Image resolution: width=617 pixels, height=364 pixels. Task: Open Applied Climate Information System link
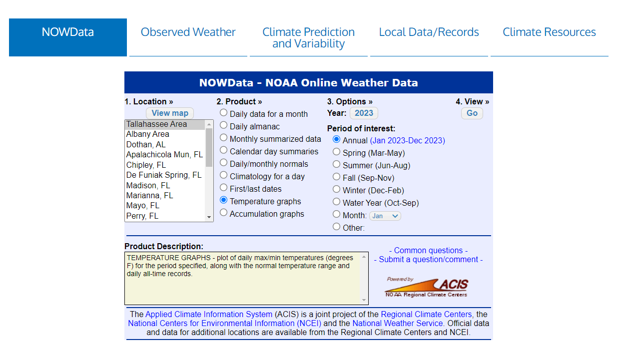click(209, 314)
